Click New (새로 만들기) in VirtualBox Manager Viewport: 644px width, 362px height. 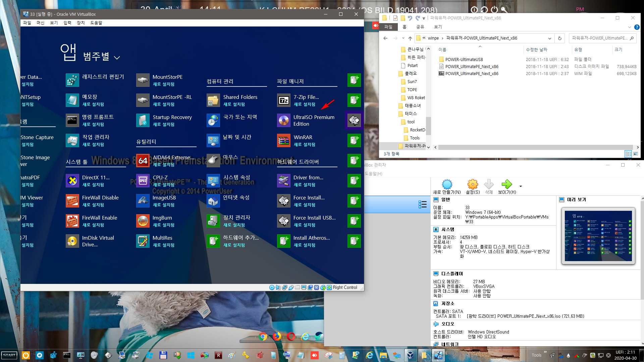click(447, 186)
